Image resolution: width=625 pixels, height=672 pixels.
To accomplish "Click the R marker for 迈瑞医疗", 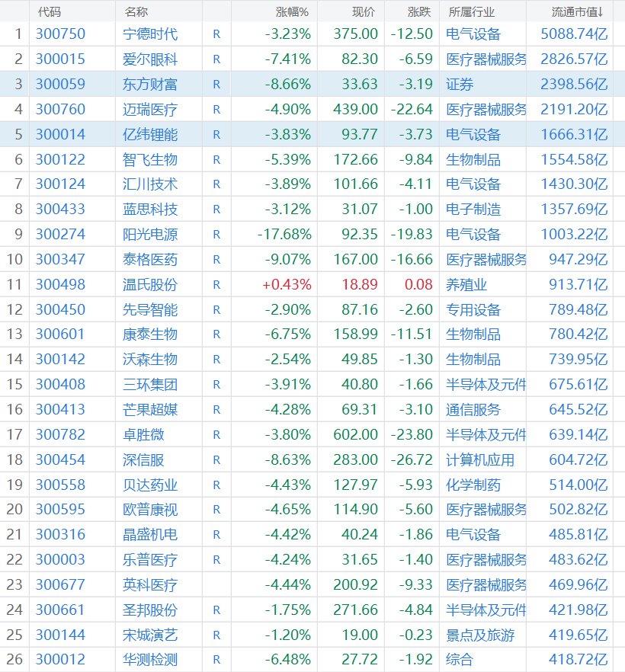I will pos(216,110).
